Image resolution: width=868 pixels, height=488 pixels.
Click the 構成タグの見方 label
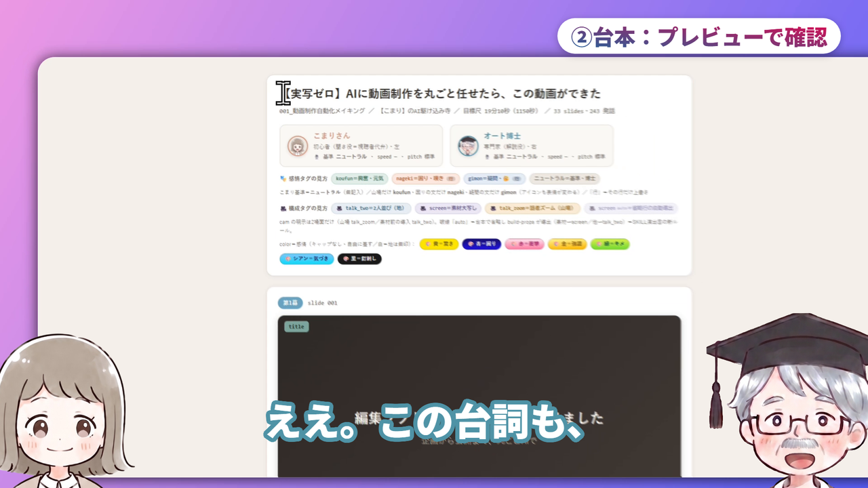(304, 209)
